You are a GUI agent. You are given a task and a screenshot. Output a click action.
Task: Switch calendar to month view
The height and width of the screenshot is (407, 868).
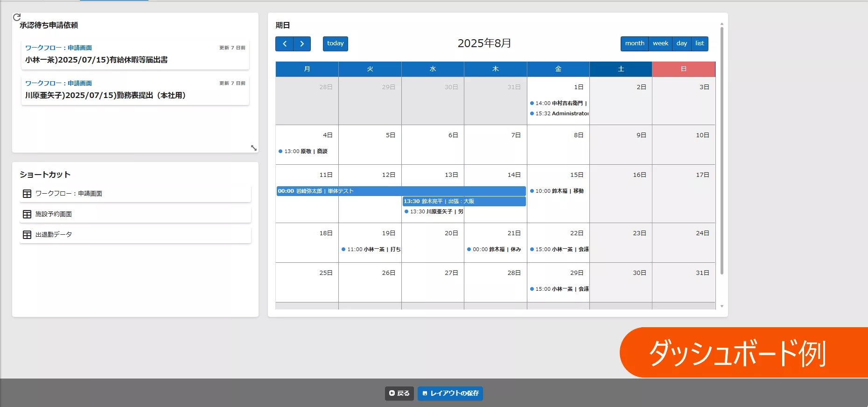634,43
